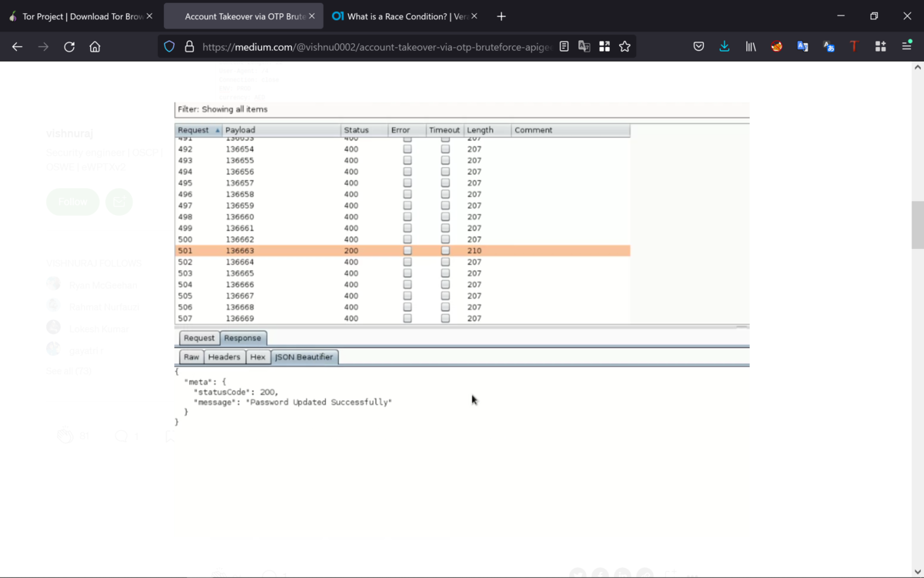Tick Error checkbox in highlighted 501 row

click(407, 251)
